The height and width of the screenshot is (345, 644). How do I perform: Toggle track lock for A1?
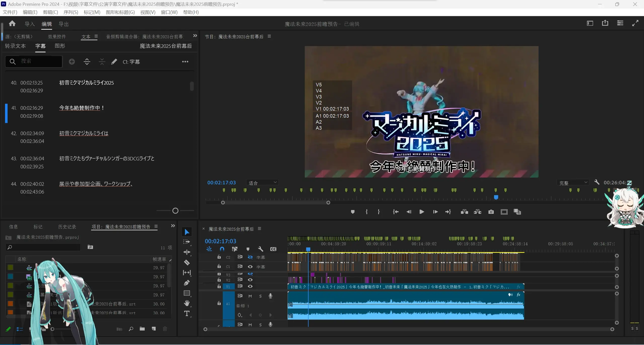[x=219, y=303]
